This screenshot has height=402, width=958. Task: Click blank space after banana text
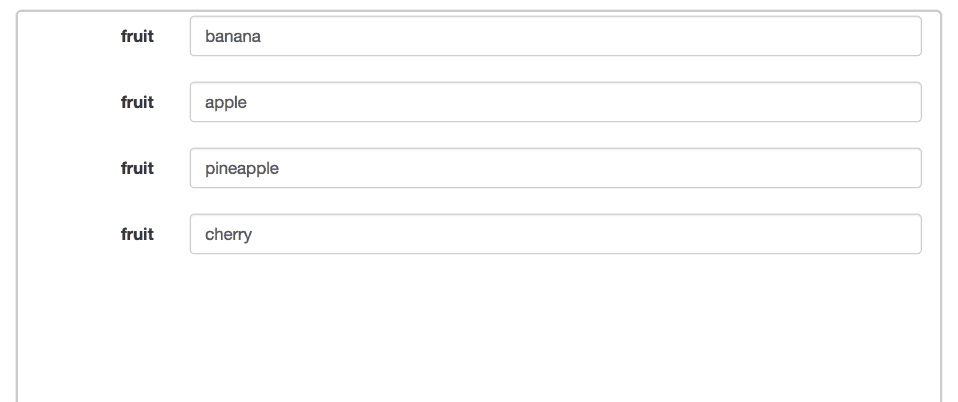tap(600, 36)
